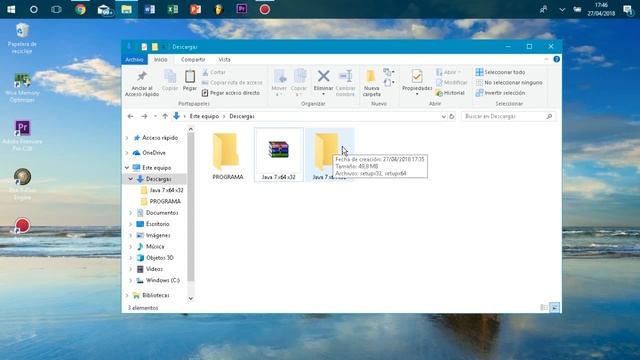Click Modificar in the ribbon
Screen dimensions: 640x360
451,82
